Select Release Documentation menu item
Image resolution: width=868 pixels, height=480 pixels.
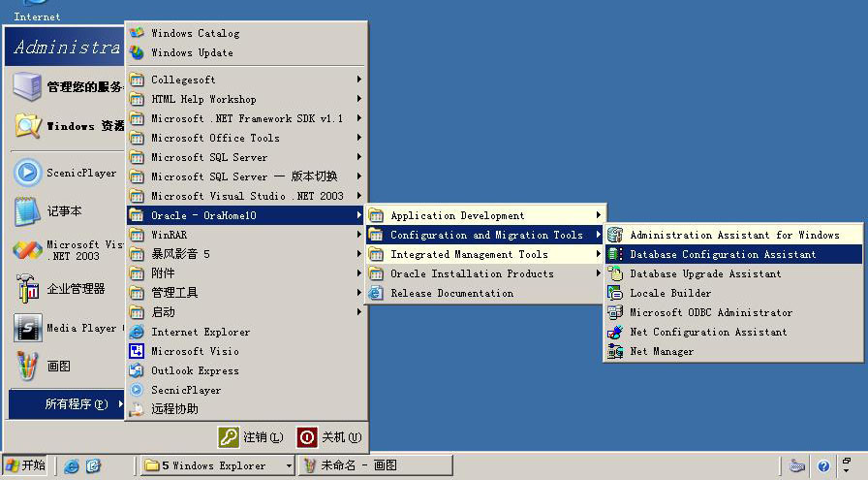pos(451,293)
